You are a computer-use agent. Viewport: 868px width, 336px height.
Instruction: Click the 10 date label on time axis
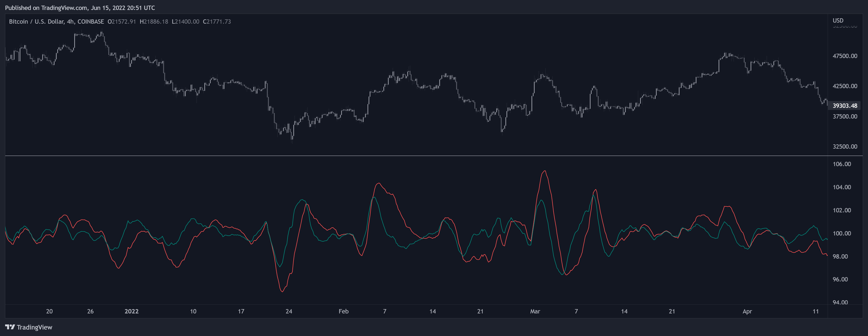tap(193, 311)
